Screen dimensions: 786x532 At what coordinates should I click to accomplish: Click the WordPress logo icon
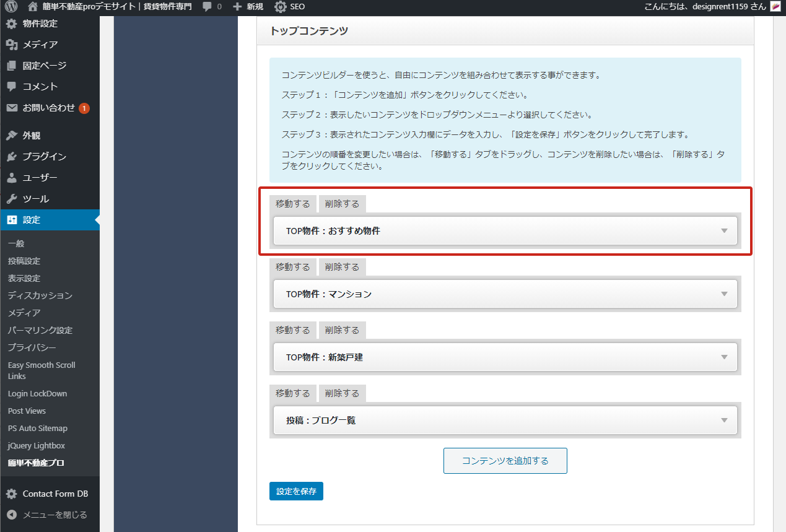click(12, 7)
